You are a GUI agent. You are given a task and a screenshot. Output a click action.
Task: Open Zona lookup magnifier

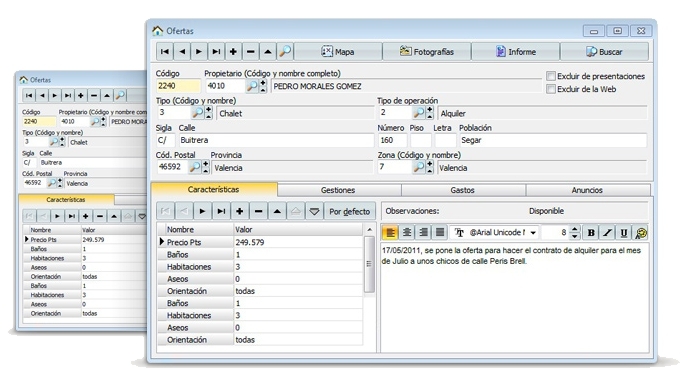coord(419,167)
